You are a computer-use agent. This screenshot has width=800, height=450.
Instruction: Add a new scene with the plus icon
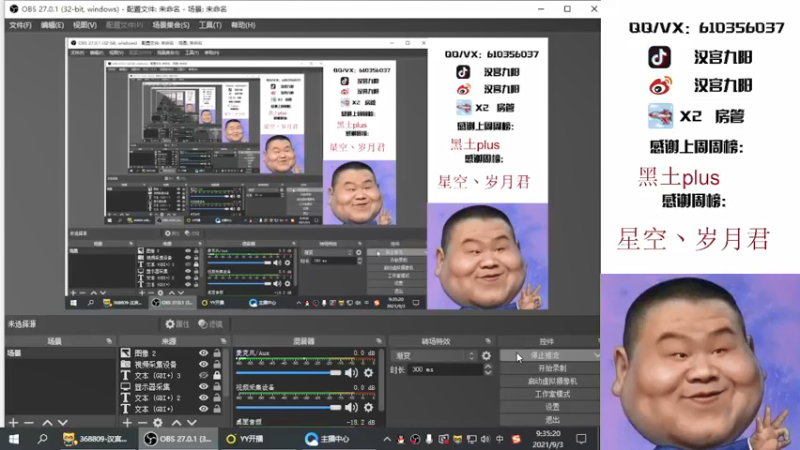[x=13, y=422]
